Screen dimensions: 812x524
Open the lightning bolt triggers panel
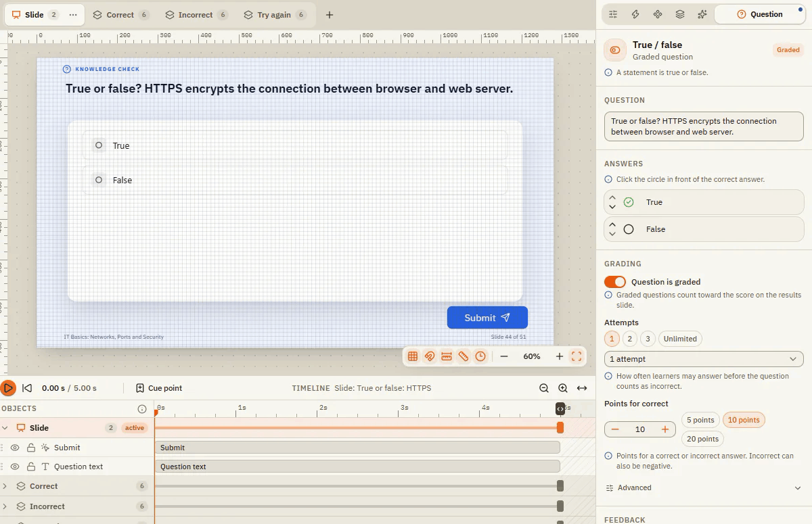pyautogui.click(x=635, y=14)
